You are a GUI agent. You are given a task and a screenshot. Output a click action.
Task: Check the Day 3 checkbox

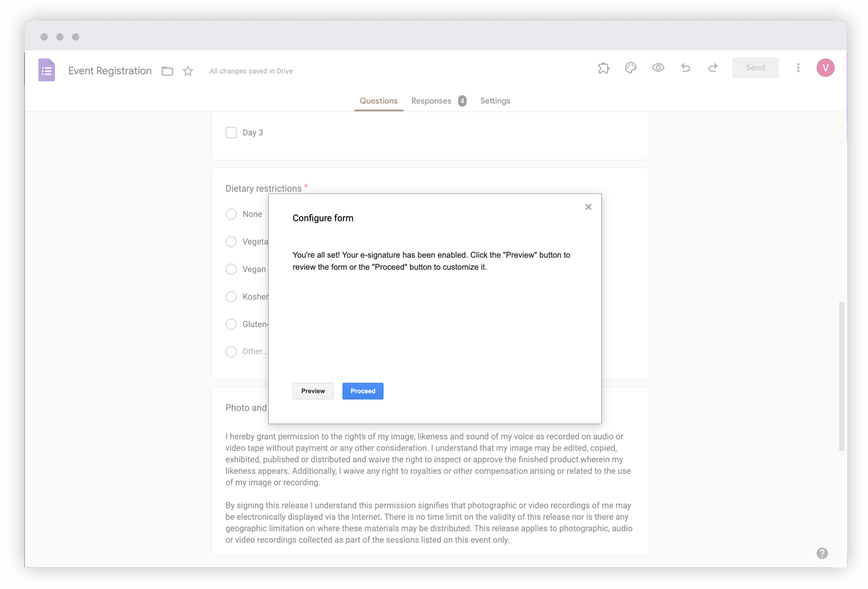(x=231, y=132)
